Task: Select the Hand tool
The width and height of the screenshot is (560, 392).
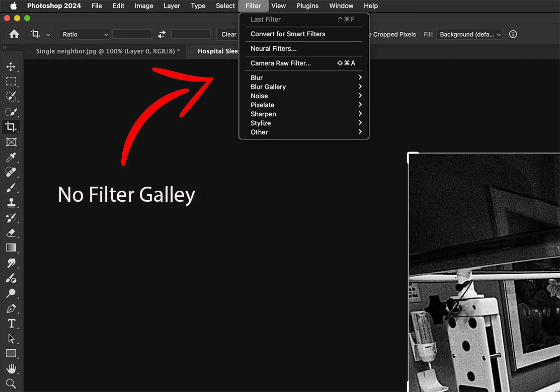Action: pyautogui.click(x=11, y=368)
